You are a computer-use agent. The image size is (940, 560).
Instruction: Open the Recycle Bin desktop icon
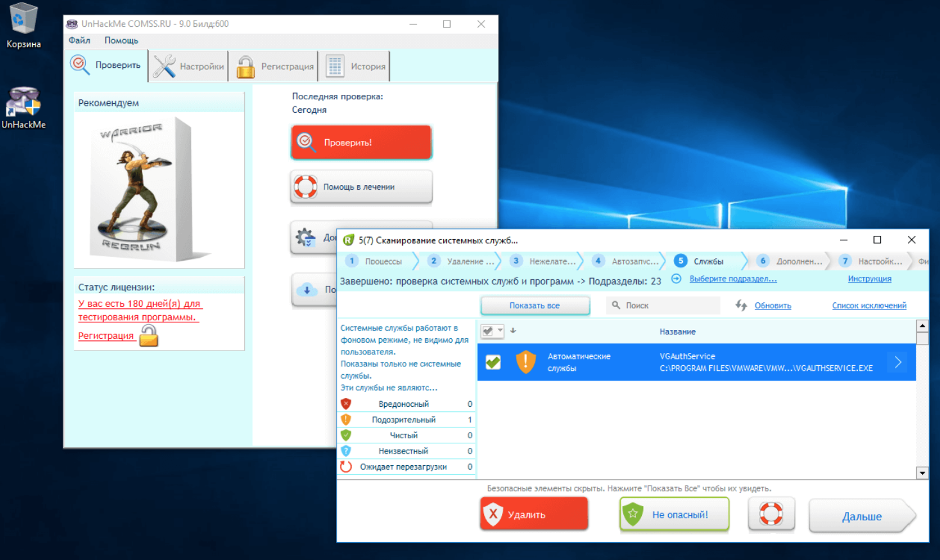(23, 19)
